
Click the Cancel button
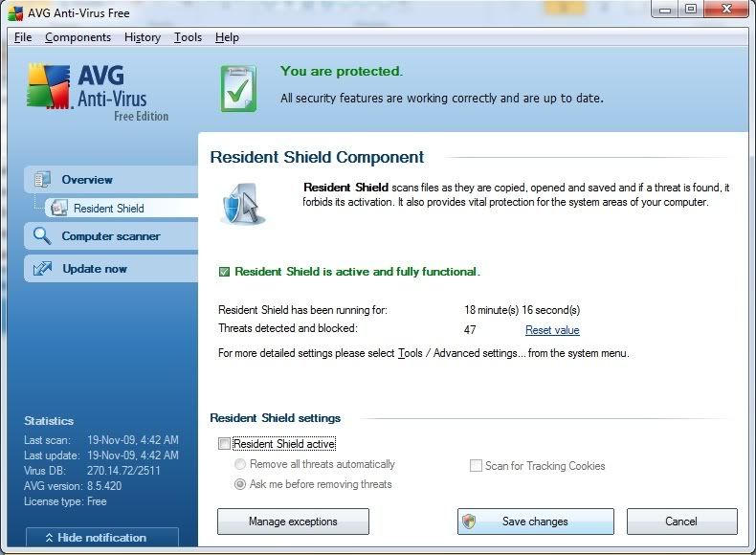(x=681, y=522)
